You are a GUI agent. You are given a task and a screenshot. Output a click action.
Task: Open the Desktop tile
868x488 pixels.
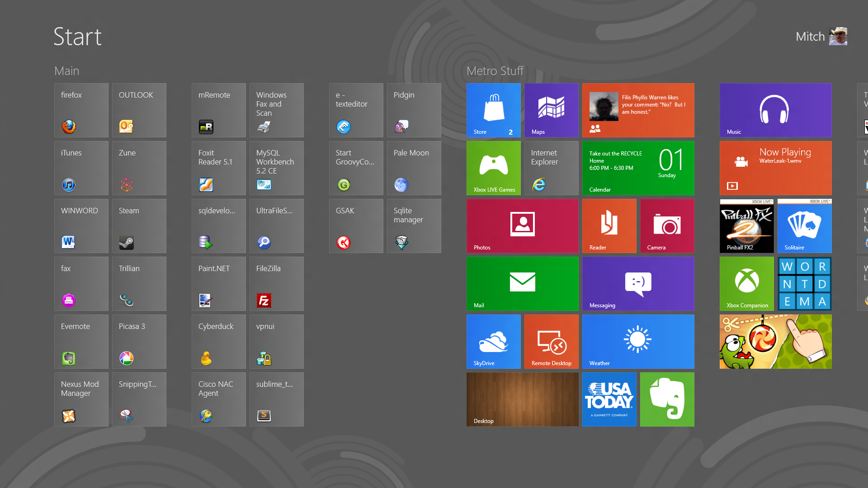pyautogui.click(x=522, y=399)
